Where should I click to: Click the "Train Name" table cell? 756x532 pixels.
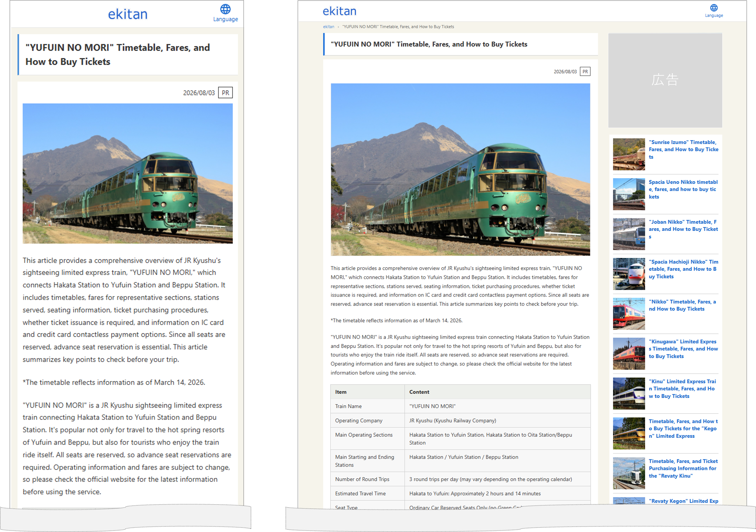367,406
